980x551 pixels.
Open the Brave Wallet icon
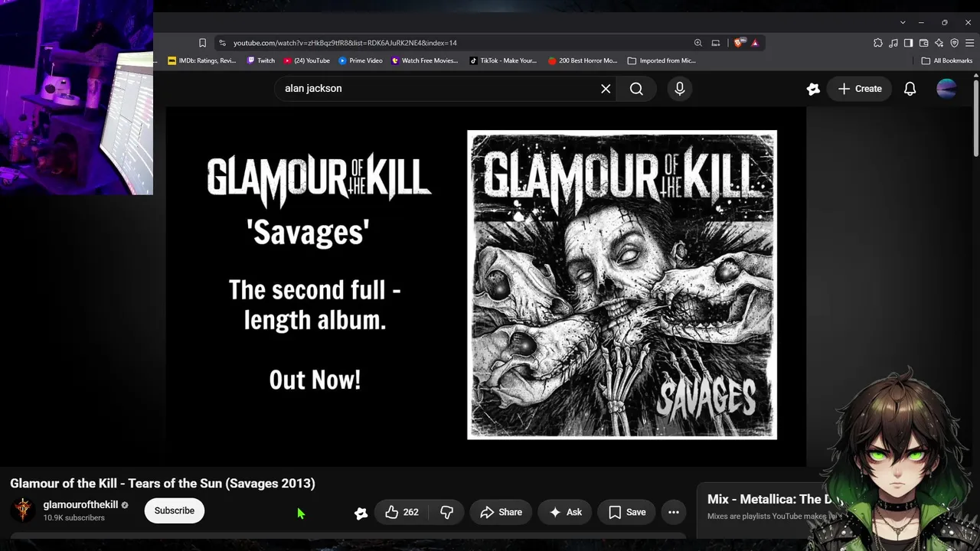tap(924, 43)
